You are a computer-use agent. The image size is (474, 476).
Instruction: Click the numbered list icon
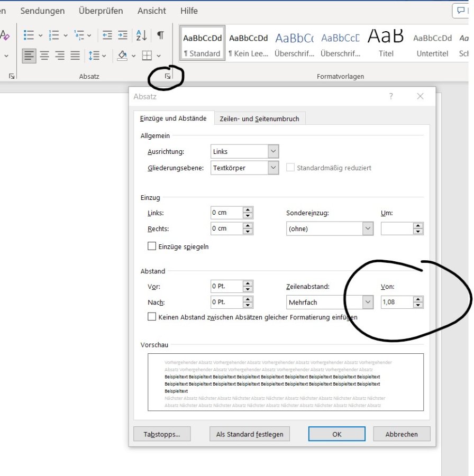53,35
